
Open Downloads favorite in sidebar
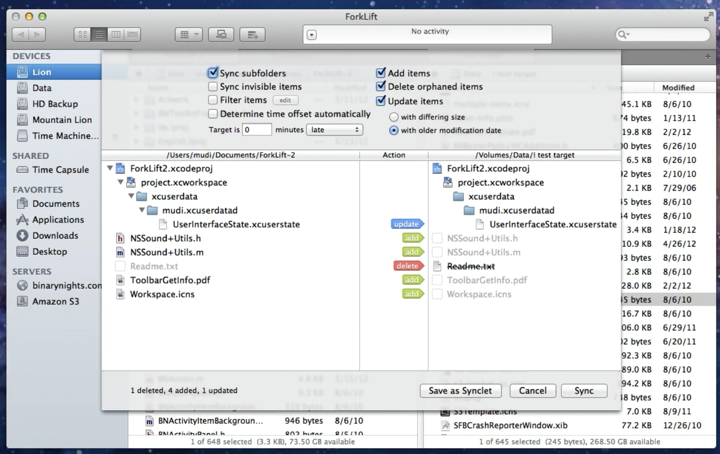54,235
